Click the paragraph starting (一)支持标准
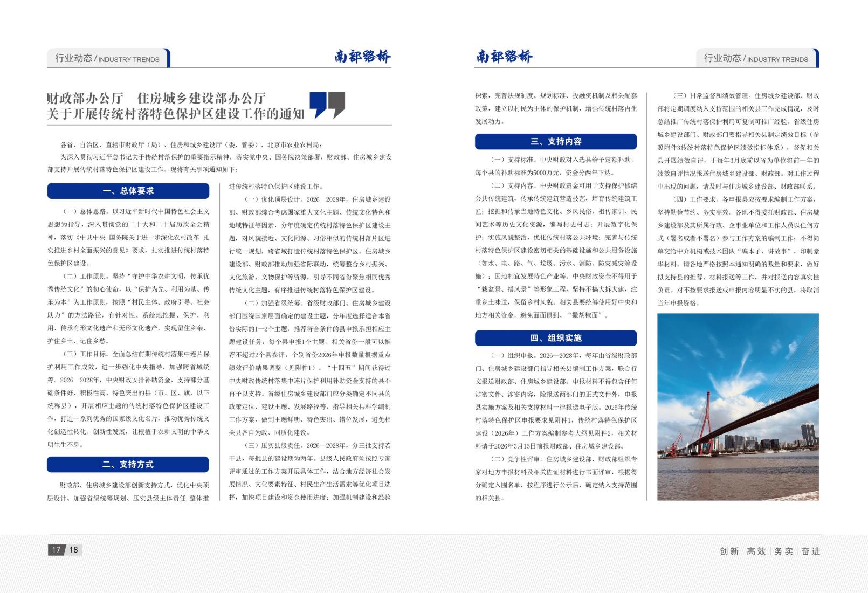Viewport: 868px width, 593px height. (x=556, y=166)
